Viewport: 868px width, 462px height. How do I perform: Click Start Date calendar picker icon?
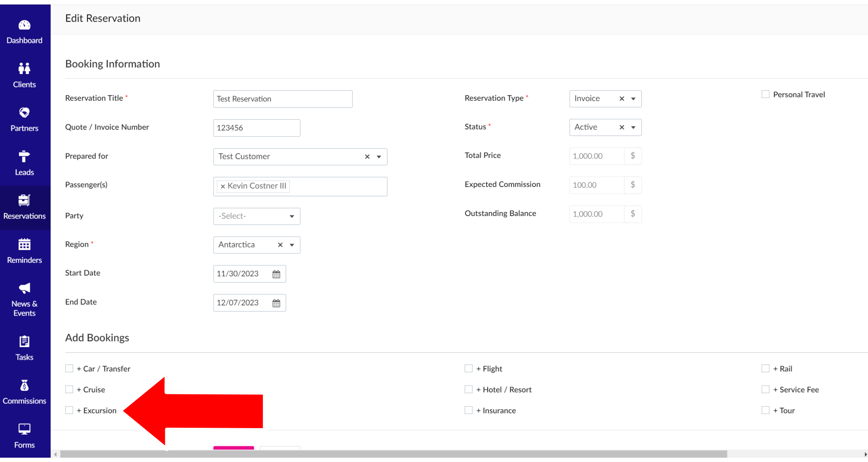point(276,274)
